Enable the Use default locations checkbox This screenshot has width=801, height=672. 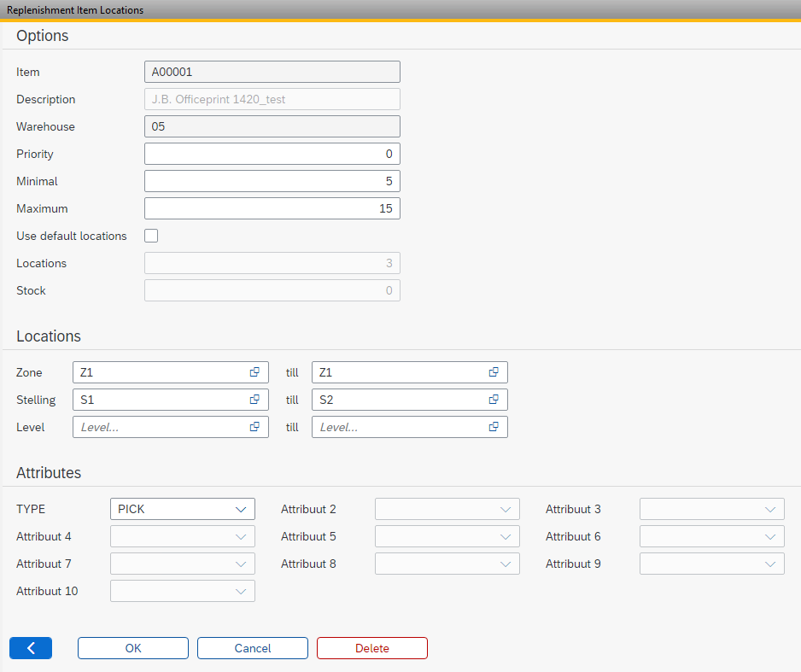tap(152, 236)
